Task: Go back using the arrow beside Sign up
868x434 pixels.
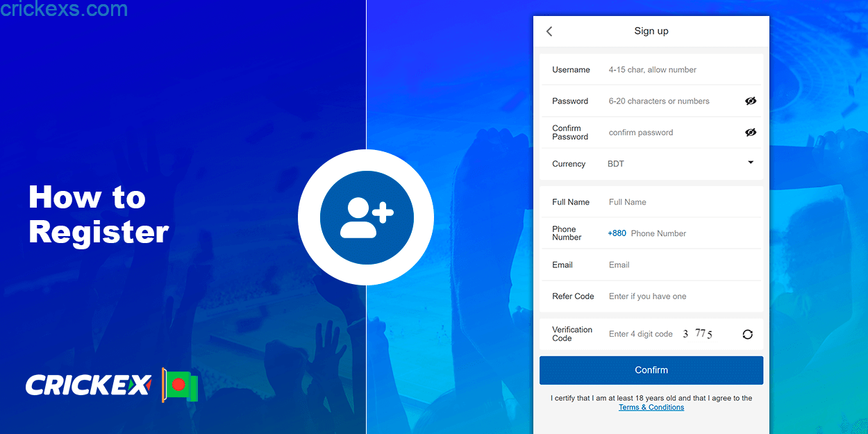Action: click(x=549, y=31)
